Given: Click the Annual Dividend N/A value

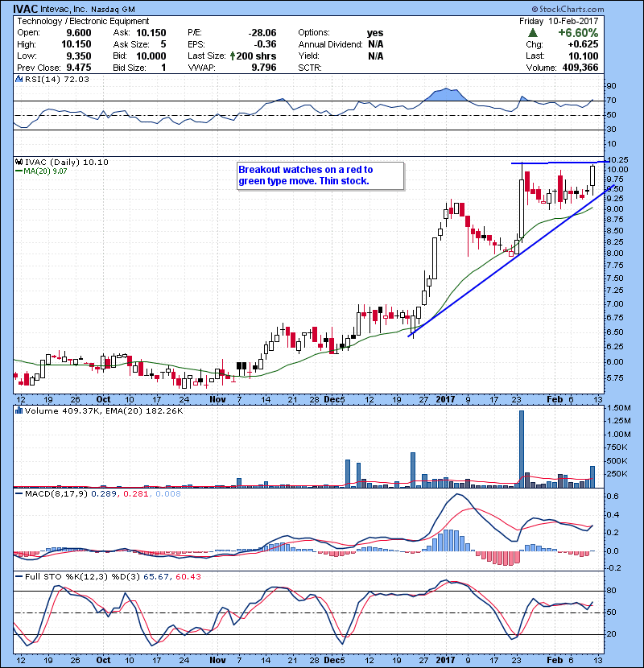Looking at the screenshot, I should pyautogui.click(x=375, y=44).
